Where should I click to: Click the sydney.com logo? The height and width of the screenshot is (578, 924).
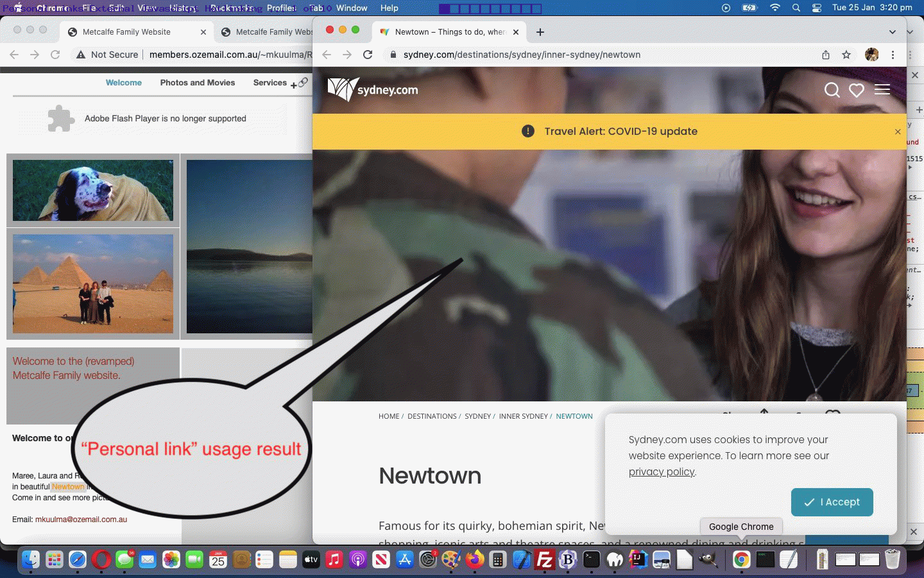point(373,89)
